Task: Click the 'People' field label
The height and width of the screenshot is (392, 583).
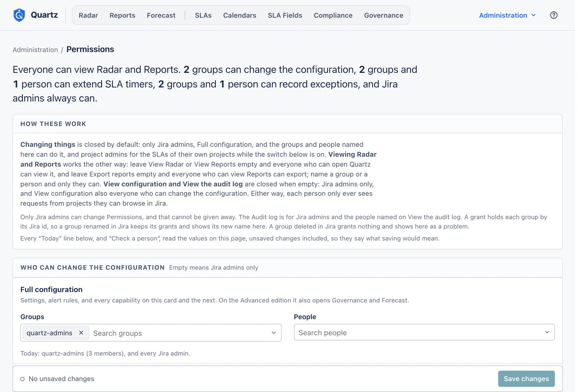Action: 305,317
